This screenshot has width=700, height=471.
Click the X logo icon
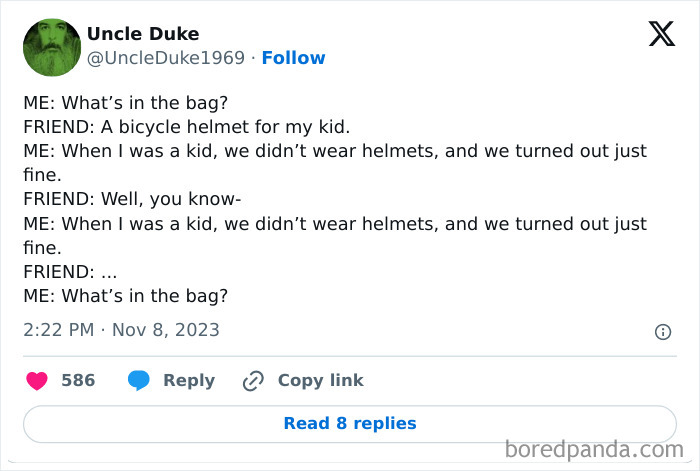661,35
